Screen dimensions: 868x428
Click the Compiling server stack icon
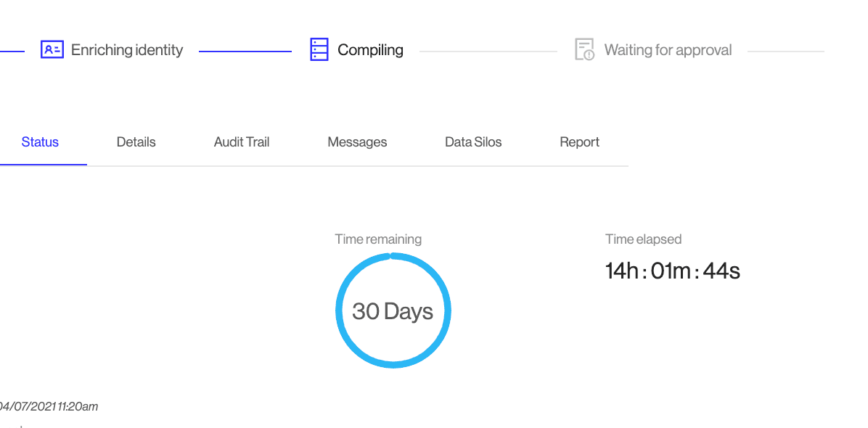click(319, 50)
